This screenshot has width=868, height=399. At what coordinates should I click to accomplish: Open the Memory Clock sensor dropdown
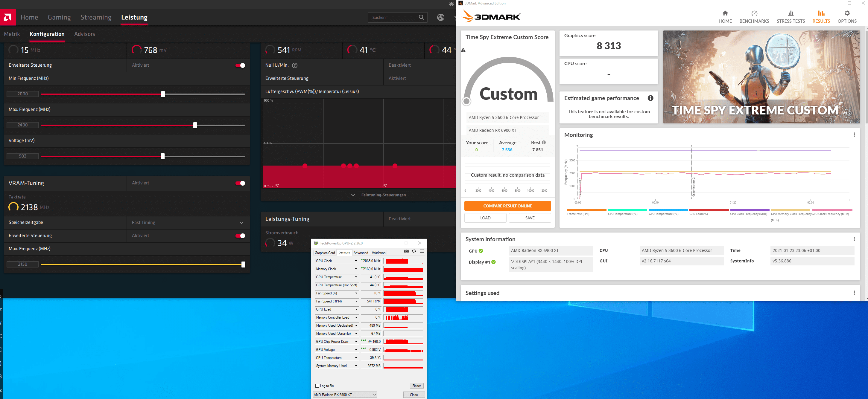click(x=356, y=269)
